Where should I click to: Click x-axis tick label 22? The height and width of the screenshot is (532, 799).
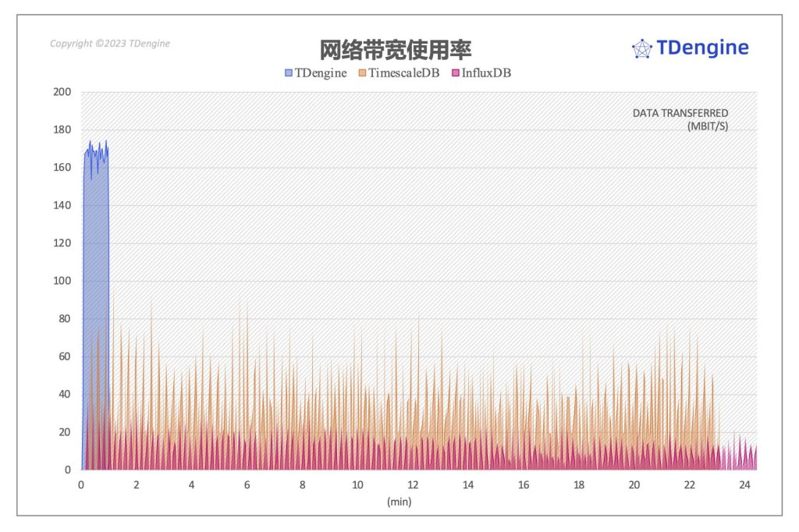coord(690,485)
